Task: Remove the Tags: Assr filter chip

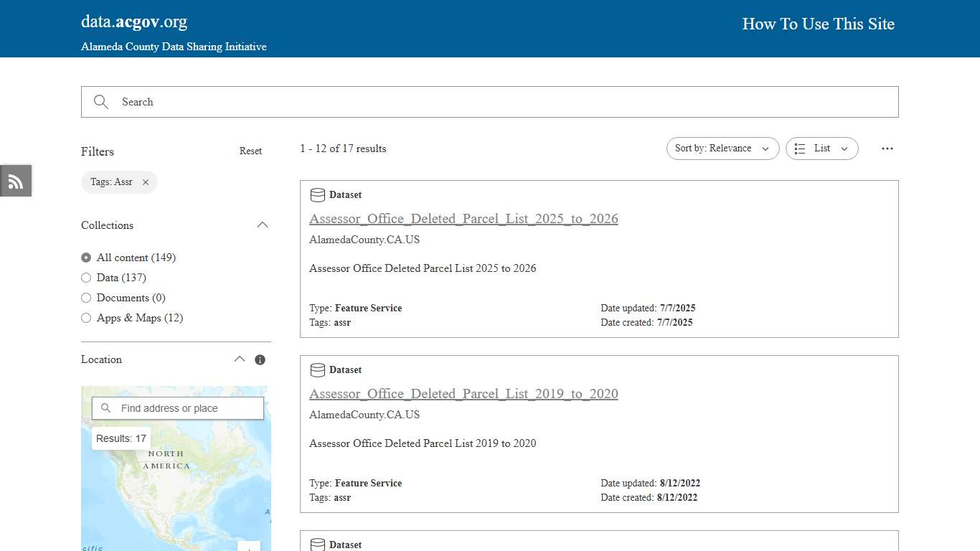Action: click(145, 182)
